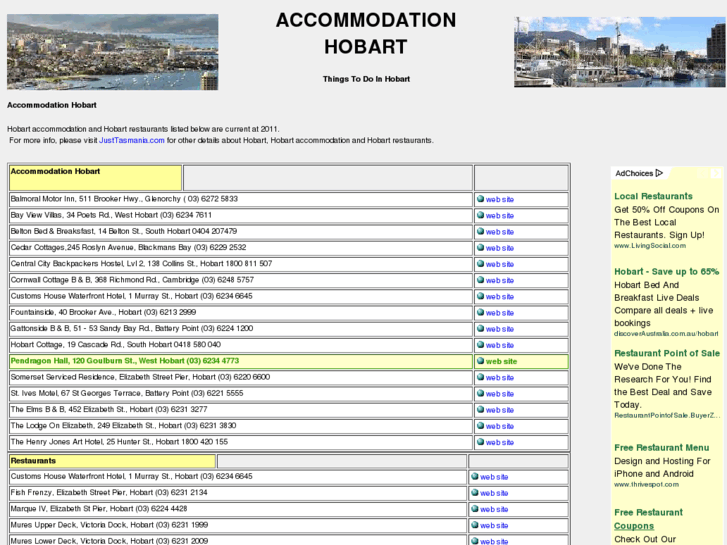Click globe icon for Cornwall Cottage B & B
Viewport: 727px width, 545px height.
[480, 280]
